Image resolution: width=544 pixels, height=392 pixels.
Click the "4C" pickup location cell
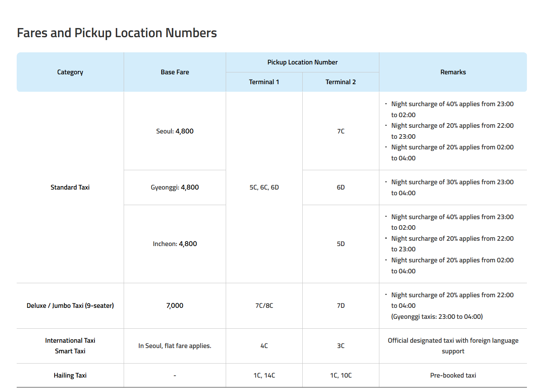point(264,346)
